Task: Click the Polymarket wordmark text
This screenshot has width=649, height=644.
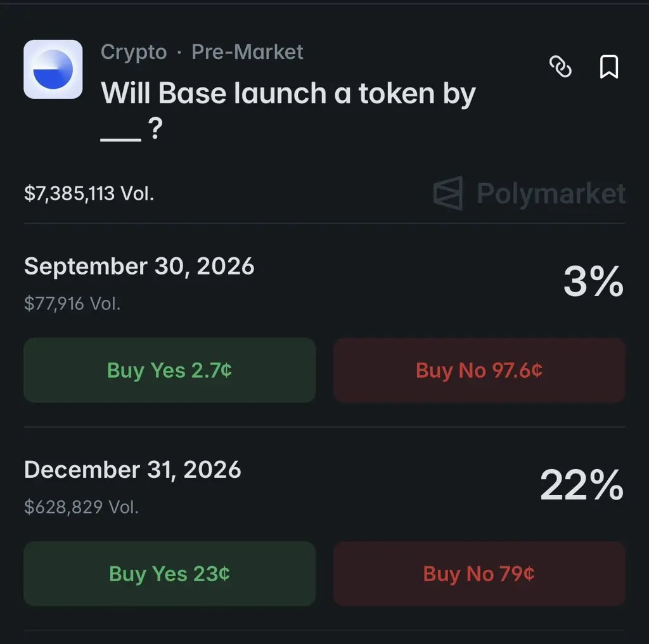Action: [551, 194]
